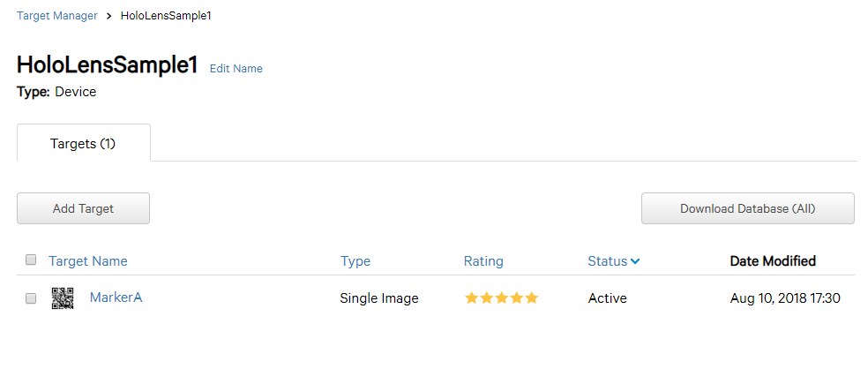Click the Edit Name link

(x=236, y=69)
